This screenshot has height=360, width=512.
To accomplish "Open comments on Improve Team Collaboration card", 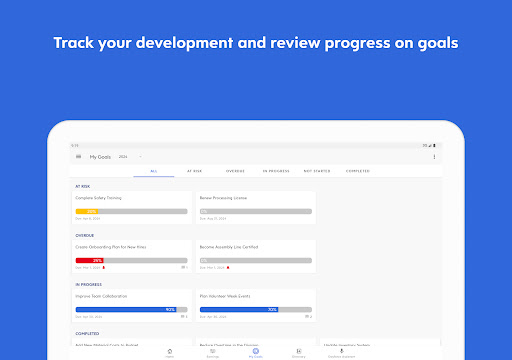I will 184,316.
